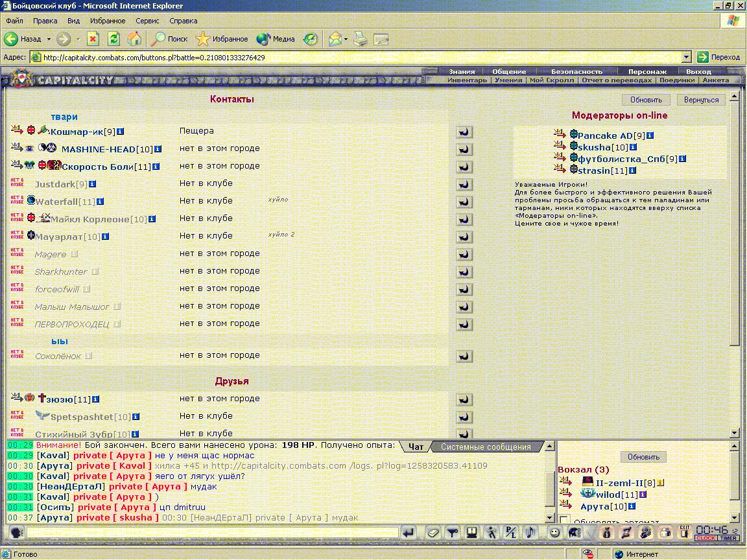Screen dimensions: 747x560
Task: Click message arrow in Justdark row
Action: (x=464, y=184)
